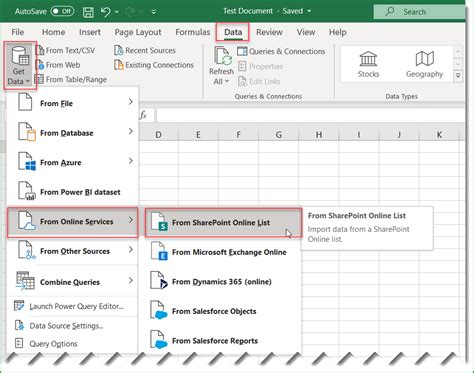Open the Review tab

pos(269,32)
